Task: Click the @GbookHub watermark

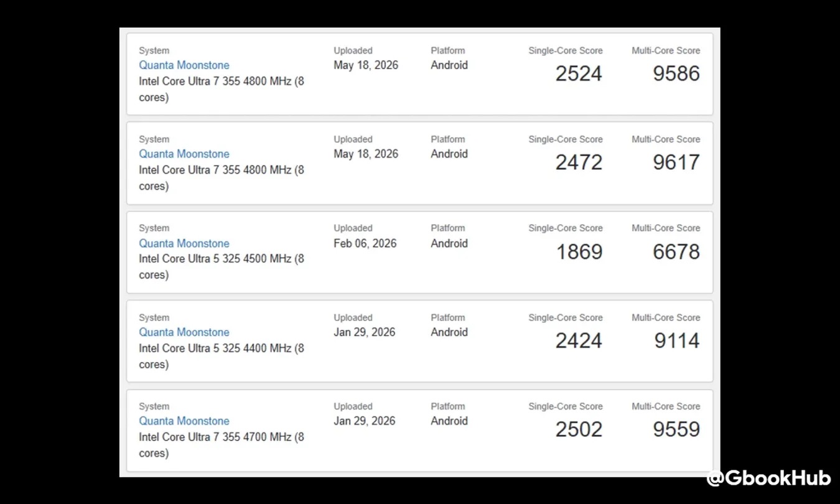Action: (x=768, y=478)
